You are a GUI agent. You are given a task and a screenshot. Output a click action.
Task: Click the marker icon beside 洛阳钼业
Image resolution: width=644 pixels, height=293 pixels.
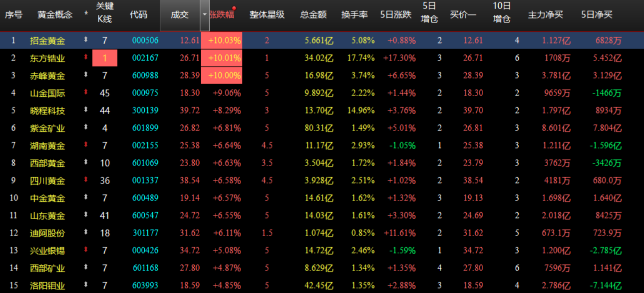coord(86,285)
